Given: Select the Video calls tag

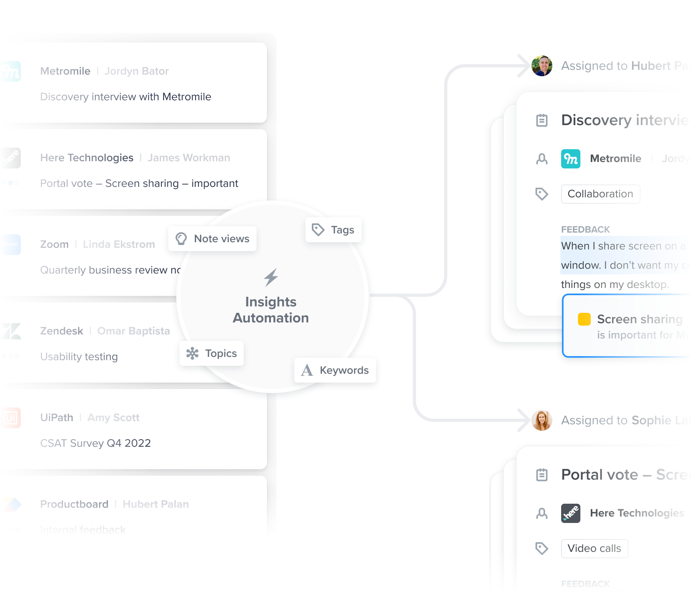Looking at the screenshot, I should (594, 549).
